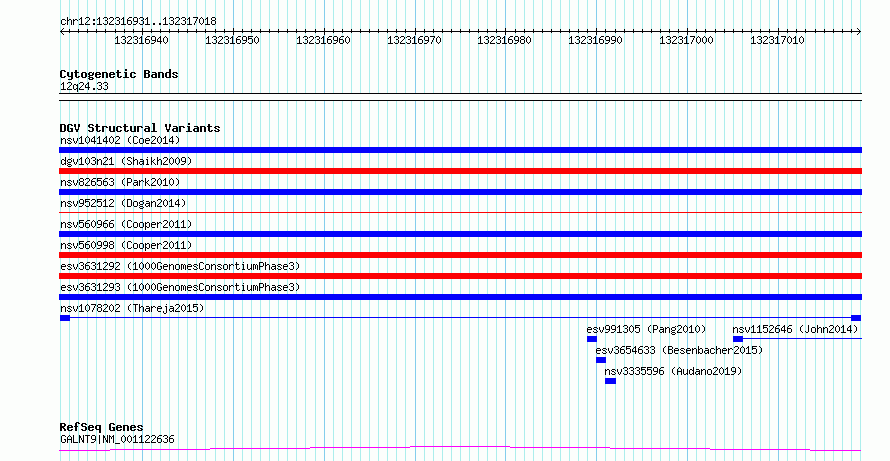Image resolution: width=890 pixels, height=461 pixels.
Task: Select the Cytogenetic Bands track title
Action: click(119, 74)
